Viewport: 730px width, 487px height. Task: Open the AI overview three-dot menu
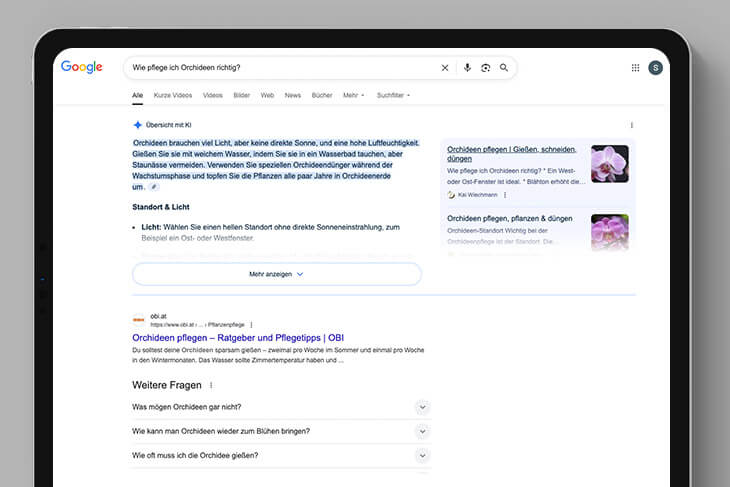point(631,125)
